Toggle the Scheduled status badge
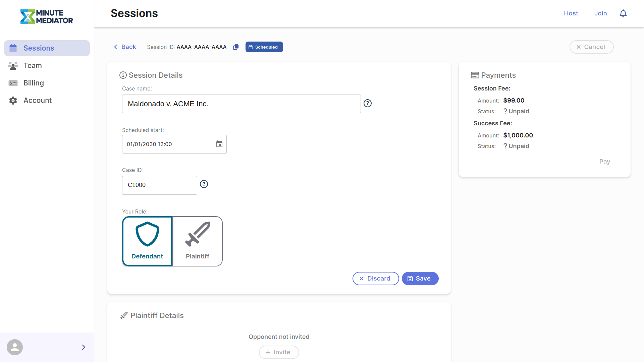This screenshot has height=362, width=644. click(264, 47)
